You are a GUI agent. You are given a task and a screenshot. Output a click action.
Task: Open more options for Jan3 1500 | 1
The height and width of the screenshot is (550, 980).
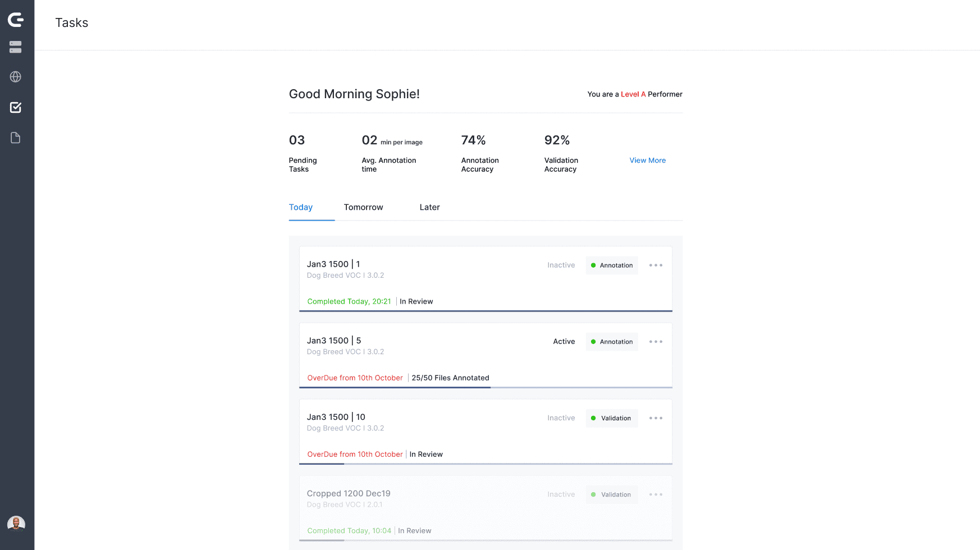(x=656, y=265)
